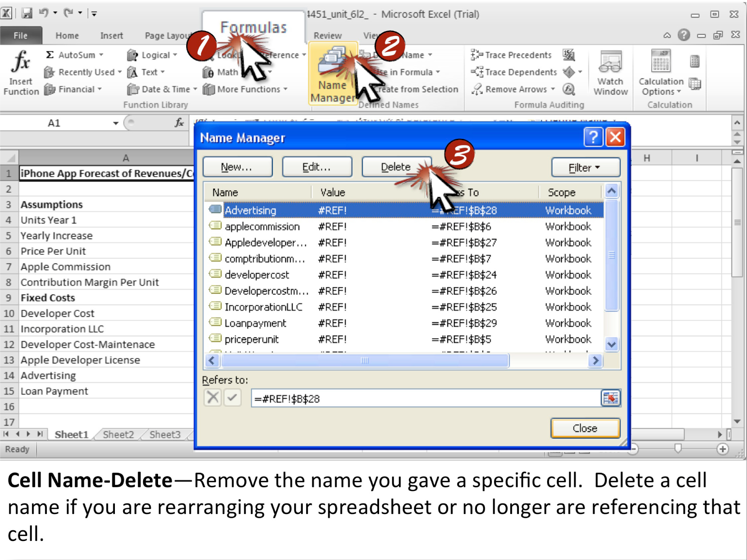Open the Logical functions dropdown

point(152,55)
